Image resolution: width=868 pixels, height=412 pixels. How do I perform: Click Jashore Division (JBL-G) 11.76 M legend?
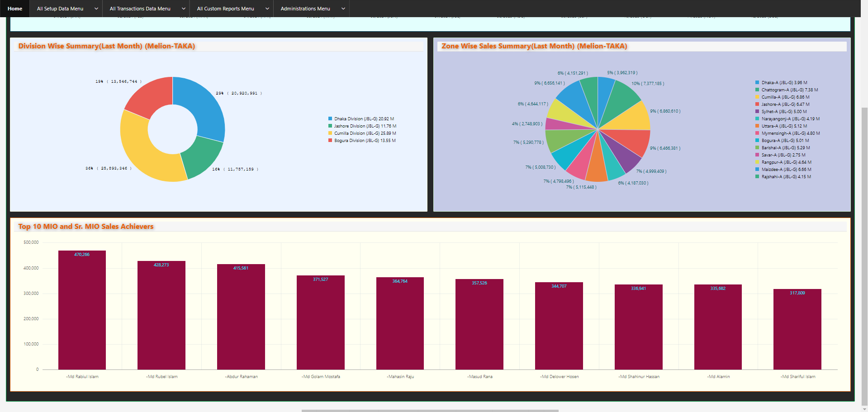click(x=365, y=126)
